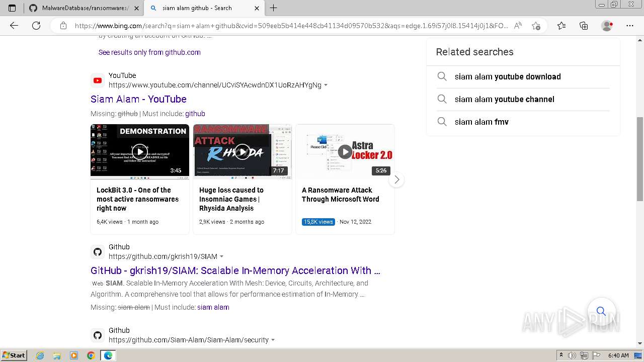644x362 pixels.
Task: Open File Explorer from taskbar
Action: click(57, 355)
